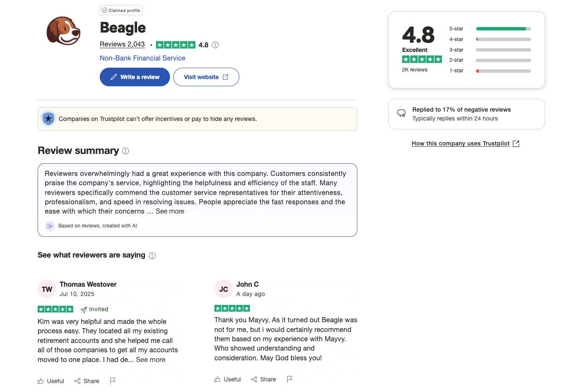This screenshot has height=392, width=565.
Task: Open John C reviewer name
Action: 247,285
